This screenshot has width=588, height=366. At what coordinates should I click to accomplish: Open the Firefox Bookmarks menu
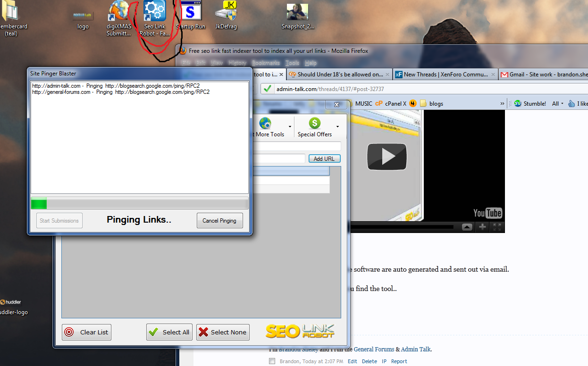(x=266, y=63)
